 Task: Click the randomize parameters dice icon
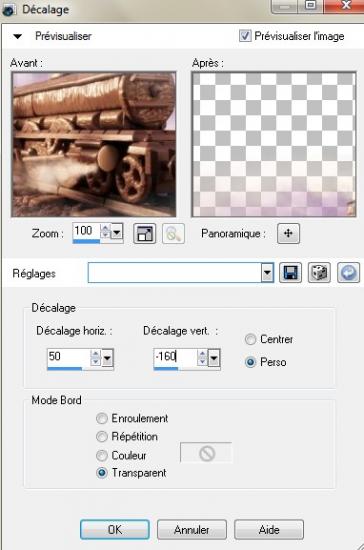(319, 273)
